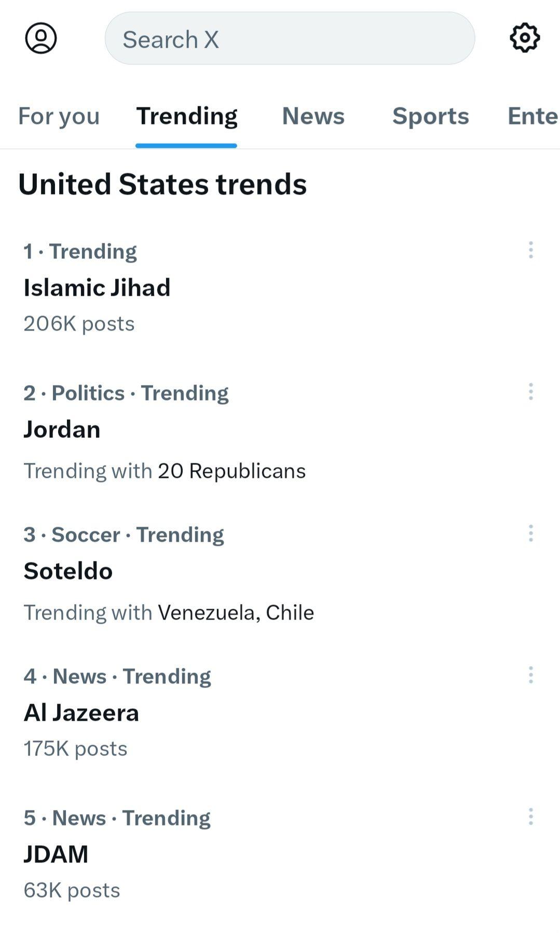The height and width of the screenshot is (933, 560).
Task: Open more options for Islamic Jihad trend
Action: pos(530,250)
